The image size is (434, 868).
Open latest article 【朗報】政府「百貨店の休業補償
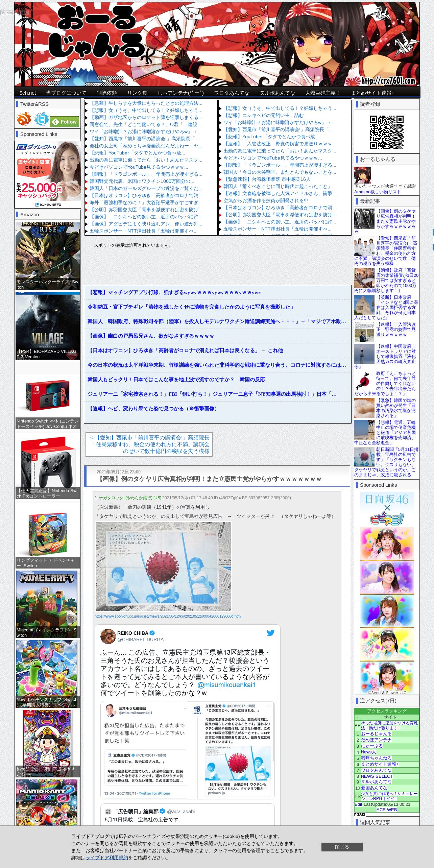coord(387,281)
